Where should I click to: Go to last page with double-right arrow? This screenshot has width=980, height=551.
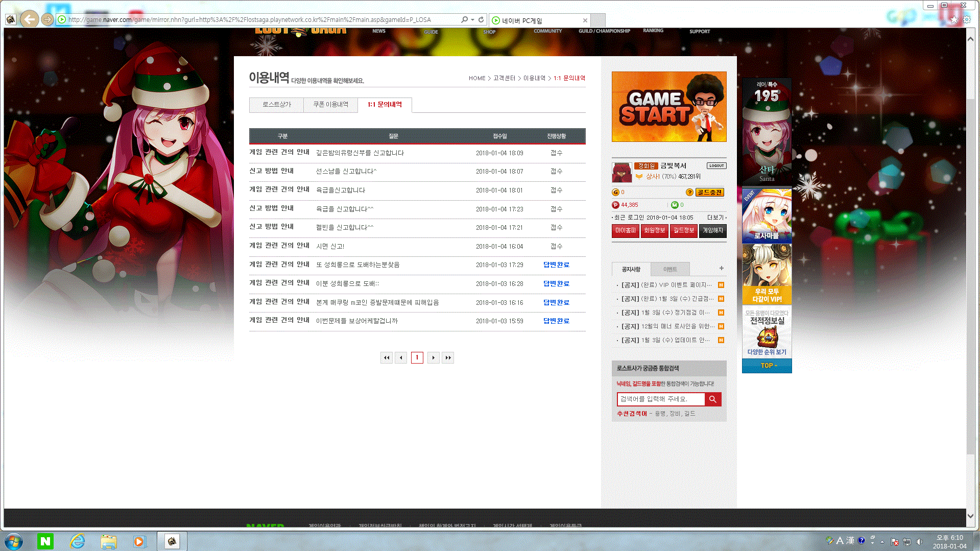click(x=448, y=358)
